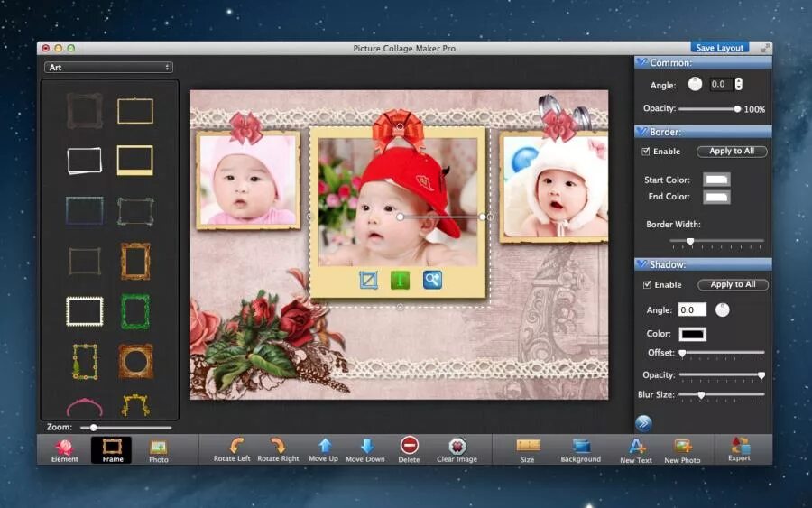812x508 pixels.
Task: Click the Save Layout button
Action: 719,48
